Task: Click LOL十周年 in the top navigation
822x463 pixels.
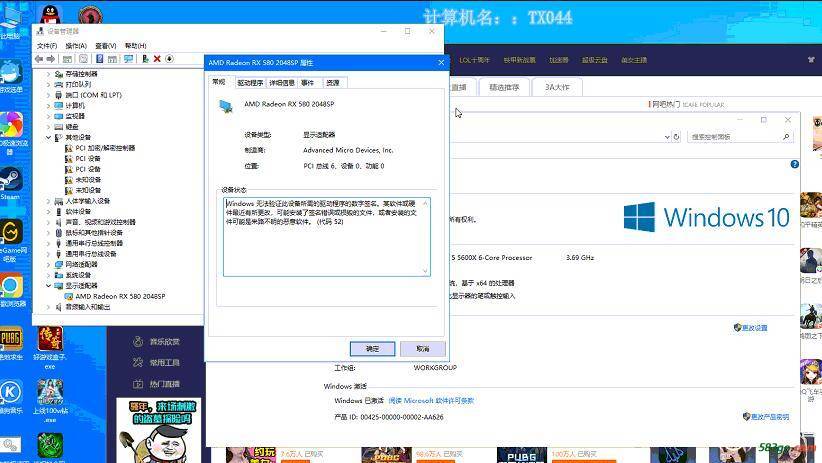Action: pyautogui.click(x=474, y=60)
